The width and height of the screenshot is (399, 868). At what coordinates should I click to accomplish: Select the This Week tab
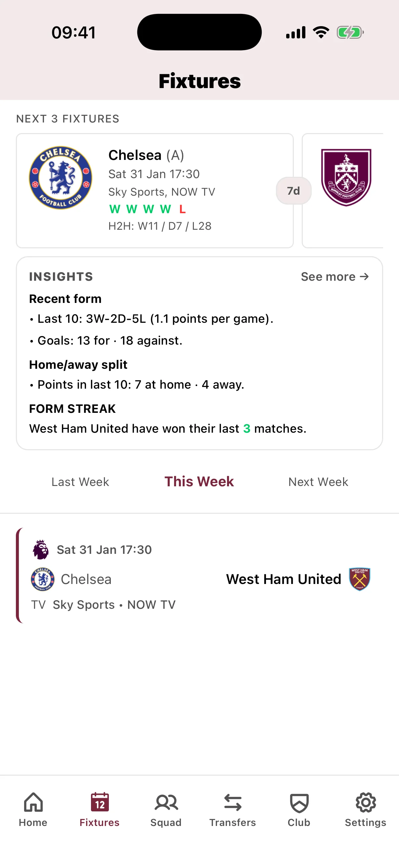click(199, 482)
